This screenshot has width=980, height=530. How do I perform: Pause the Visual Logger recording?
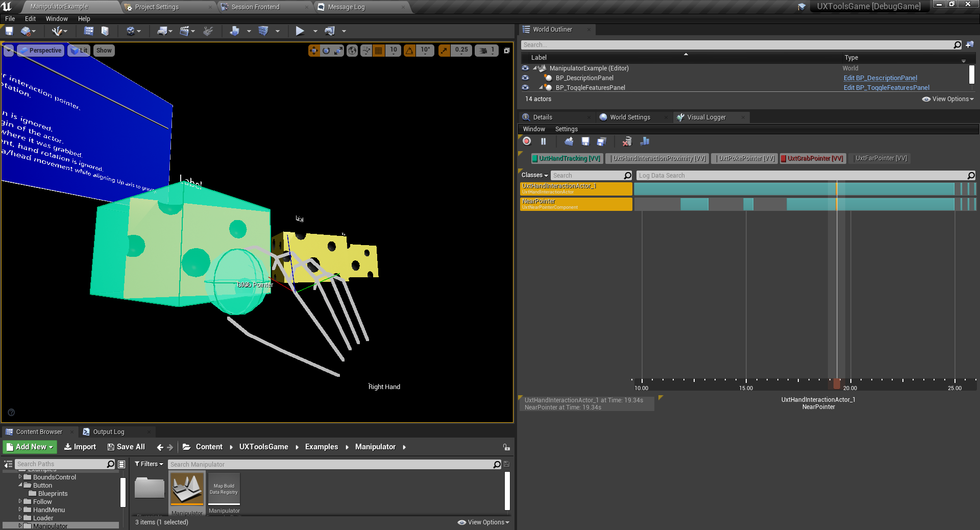click(544, 141)
